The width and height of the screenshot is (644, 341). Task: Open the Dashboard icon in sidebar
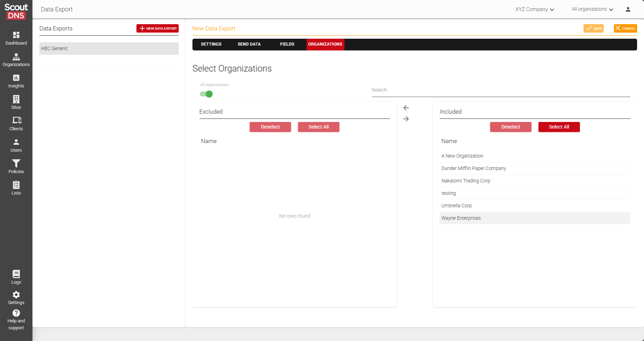click(16, 35)
